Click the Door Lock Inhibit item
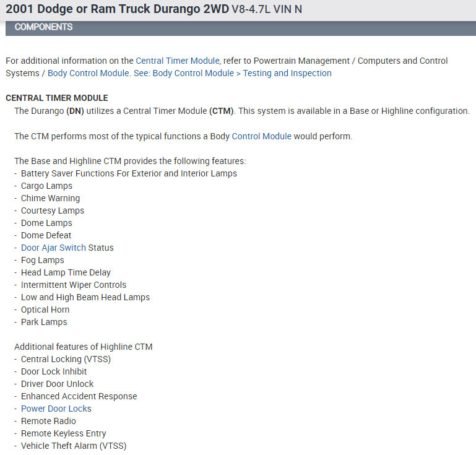 (x=54, y=371)
